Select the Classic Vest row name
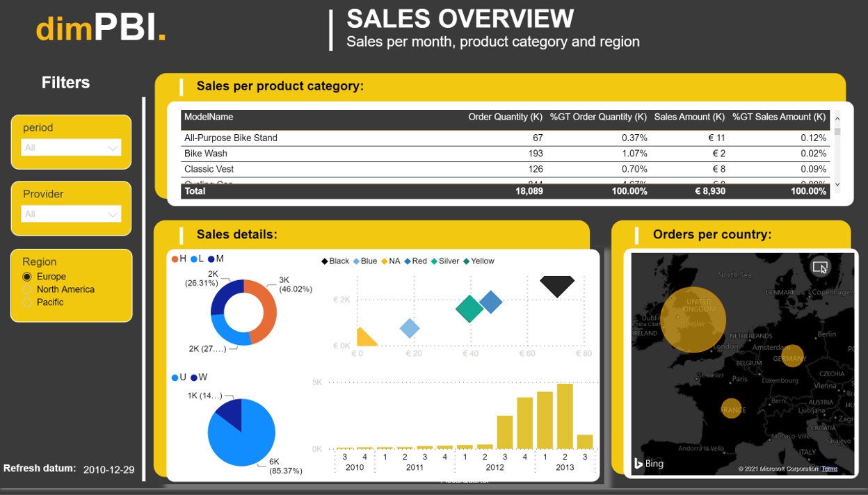Screen dimensions: 868x495 pyautogui.click(x=209, y=169)
